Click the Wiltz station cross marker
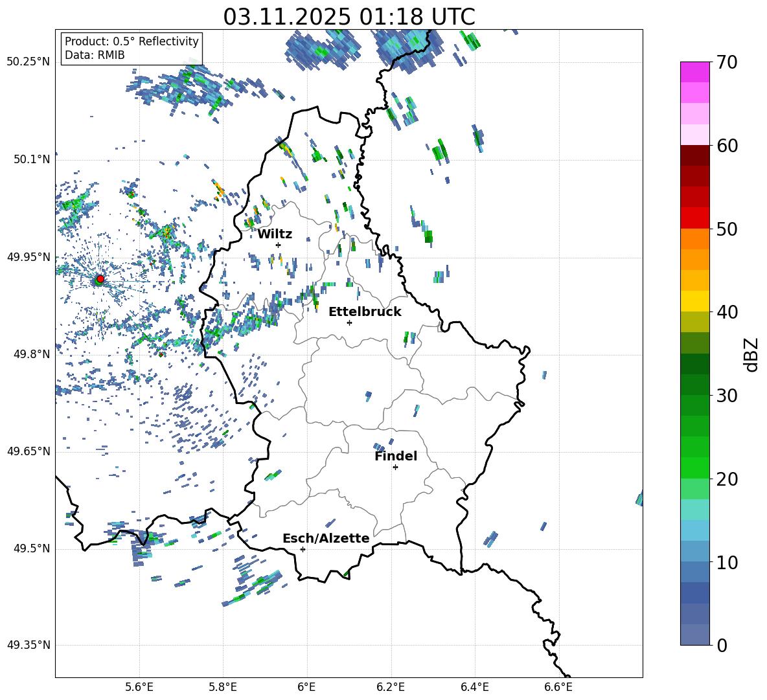Image resolution: width=767 pixels, height=700 pixels. point(278,245)
